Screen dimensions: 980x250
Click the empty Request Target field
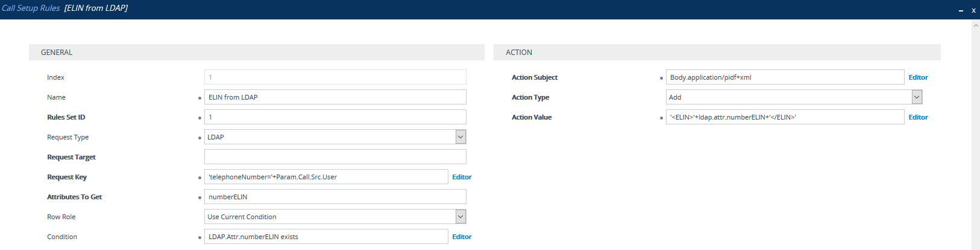pyautogui.click(x=335, y=157)
